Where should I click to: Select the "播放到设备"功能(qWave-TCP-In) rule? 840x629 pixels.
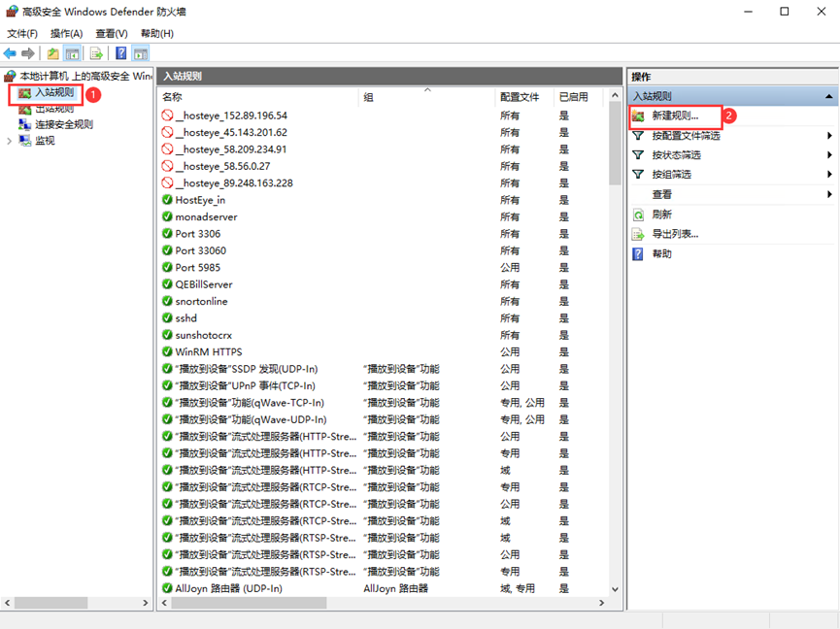383,403
